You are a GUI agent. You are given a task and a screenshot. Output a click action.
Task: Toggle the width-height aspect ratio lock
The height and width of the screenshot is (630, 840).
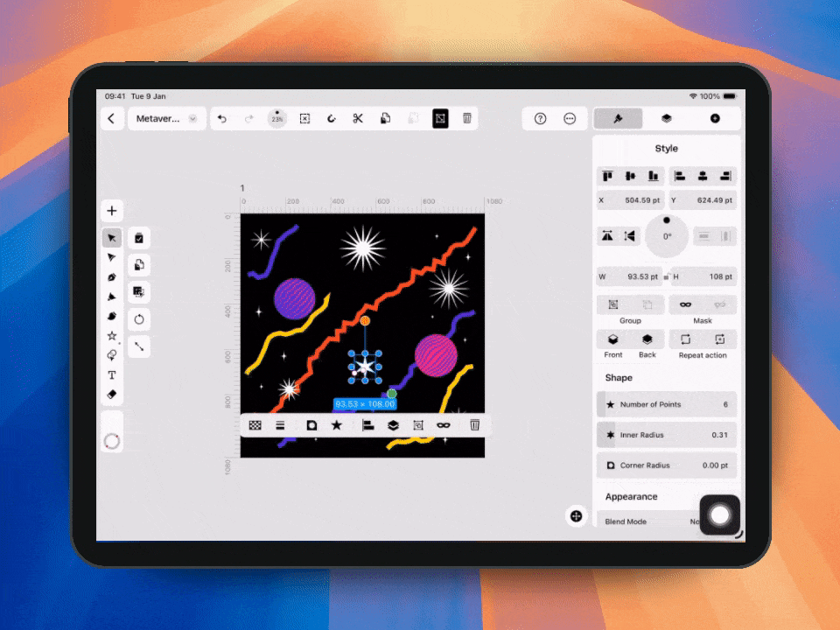point(667,277)
